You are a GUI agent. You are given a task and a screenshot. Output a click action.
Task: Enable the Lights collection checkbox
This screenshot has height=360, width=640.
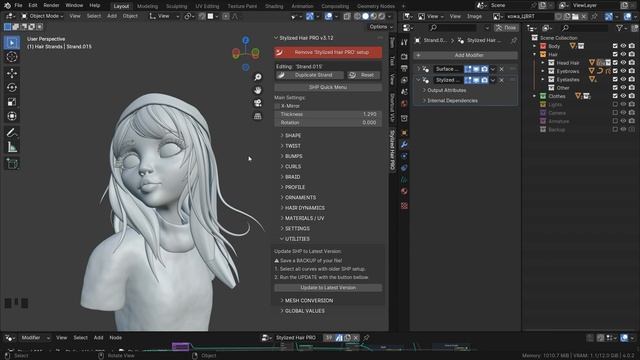(615, 104)
